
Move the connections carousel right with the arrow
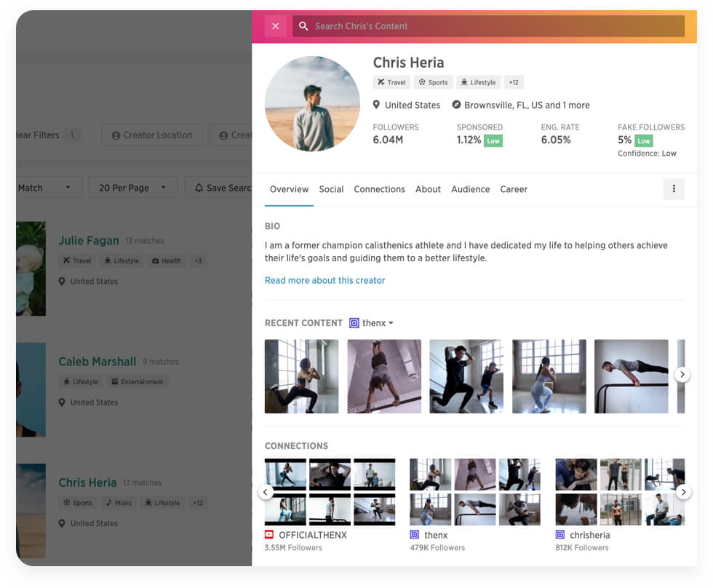pyautogui.click(x=683, y=492)
